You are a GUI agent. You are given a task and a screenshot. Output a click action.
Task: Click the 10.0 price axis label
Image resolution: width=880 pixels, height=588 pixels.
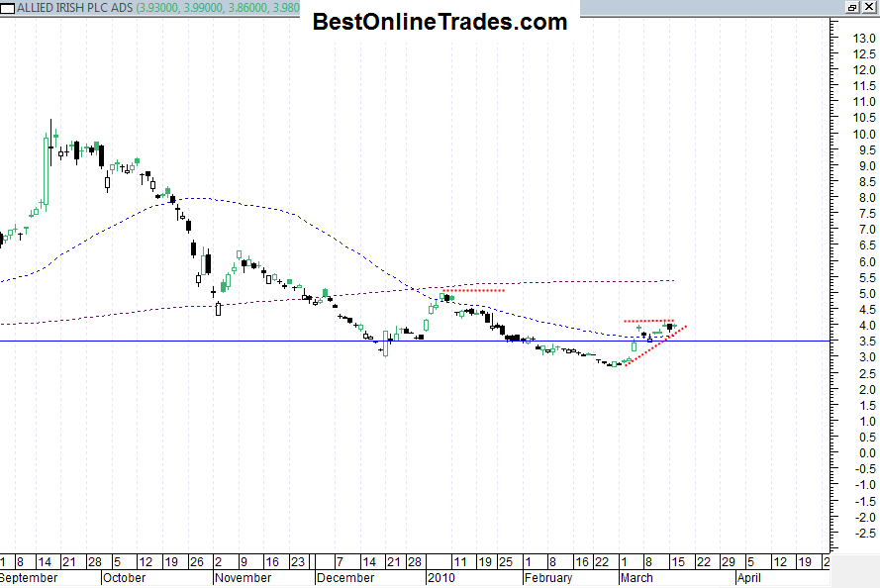point(864,134)
